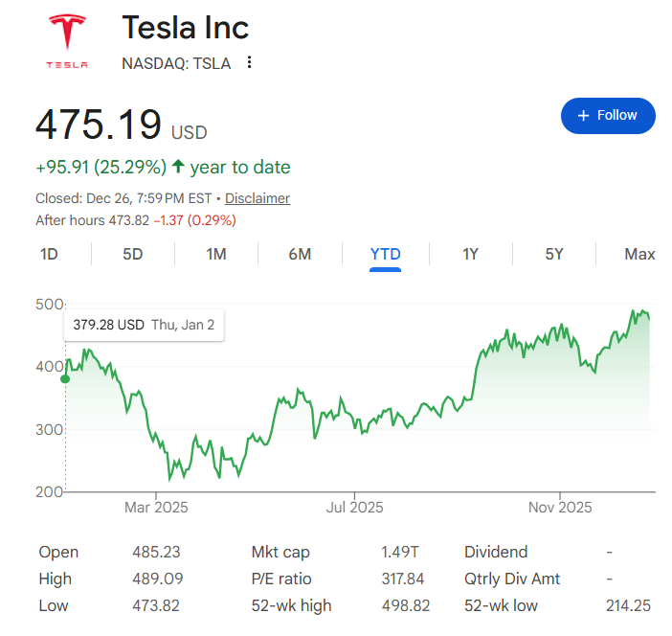672x636 pixels.
Task: Show the Max time range
Action: [x=639, y=254]
